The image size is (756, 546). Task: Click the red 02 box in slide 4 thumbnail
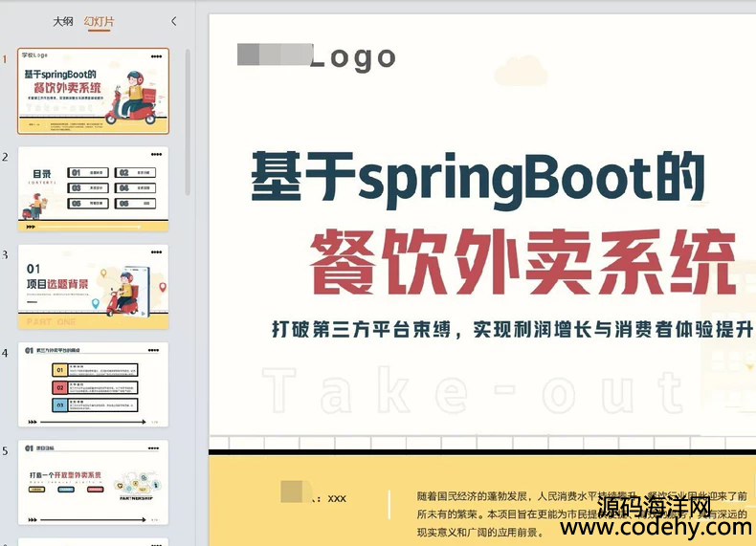(59, 387)
